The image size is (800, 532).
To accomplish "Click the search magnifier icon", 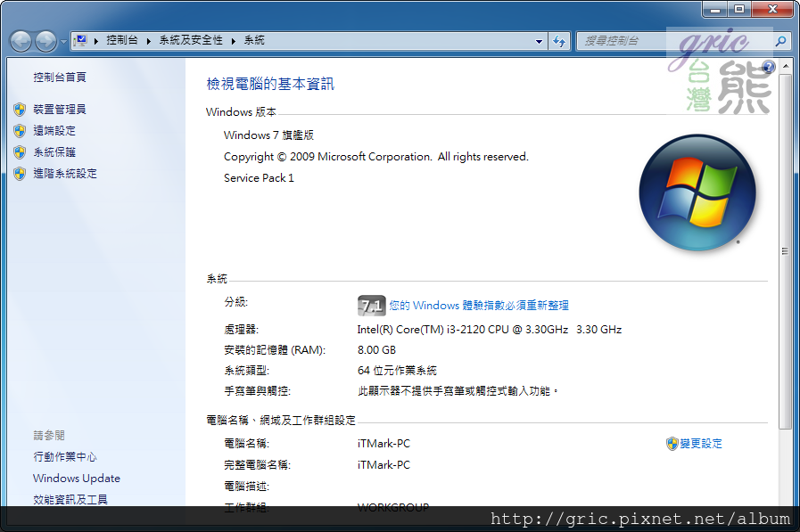I will pos(780,41).
